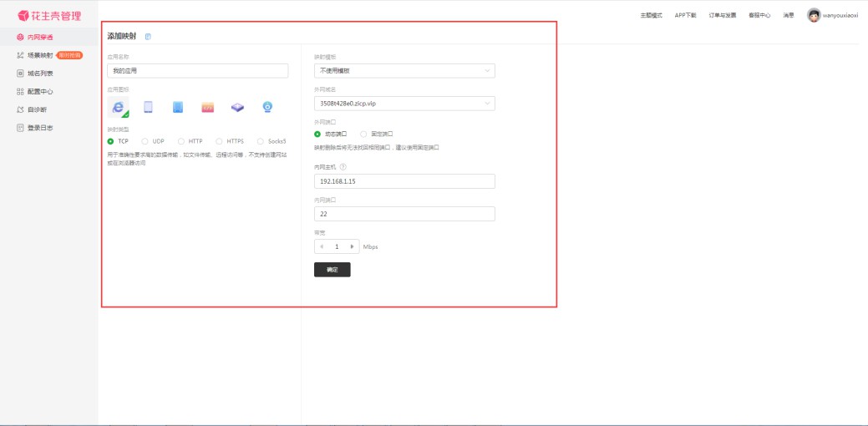This screenshot has width=868, height=426.
Task: Increase bandwidth with the right stepper arrow
Action: pyautogui.click(x=352, y=246)
